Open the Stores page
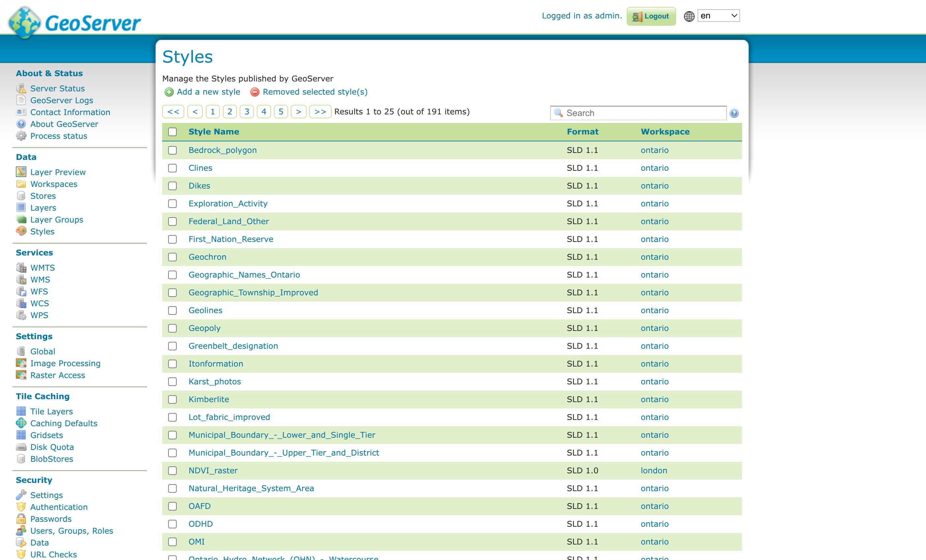 tap(43, 196)
